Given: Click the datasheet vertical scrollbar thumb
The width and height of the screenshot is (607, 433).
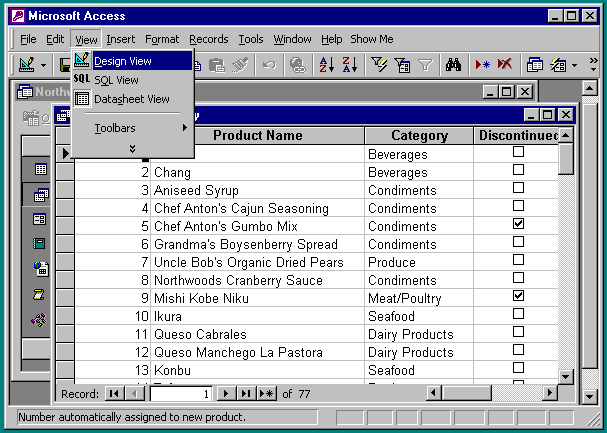Looking at the screenshot, I should [x=566, y=159].
